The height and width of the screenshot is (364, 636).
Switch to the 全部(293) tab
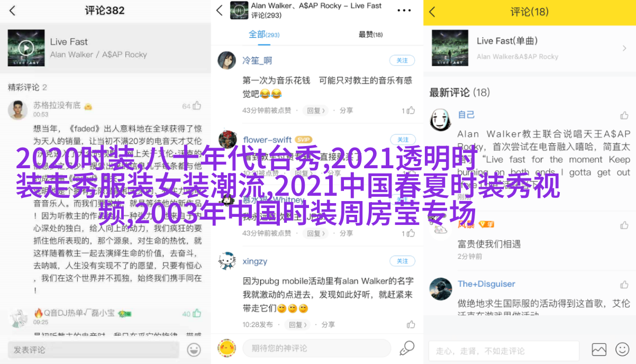264,34
